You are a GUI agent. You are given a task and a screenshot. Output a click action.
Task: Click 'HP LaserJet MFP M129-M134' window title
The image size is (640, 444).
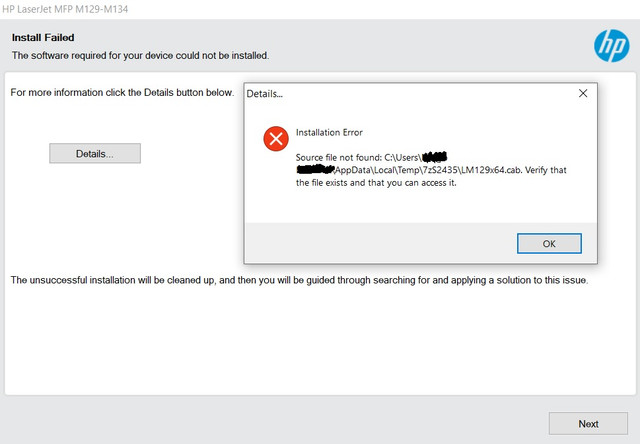point(65,9)
